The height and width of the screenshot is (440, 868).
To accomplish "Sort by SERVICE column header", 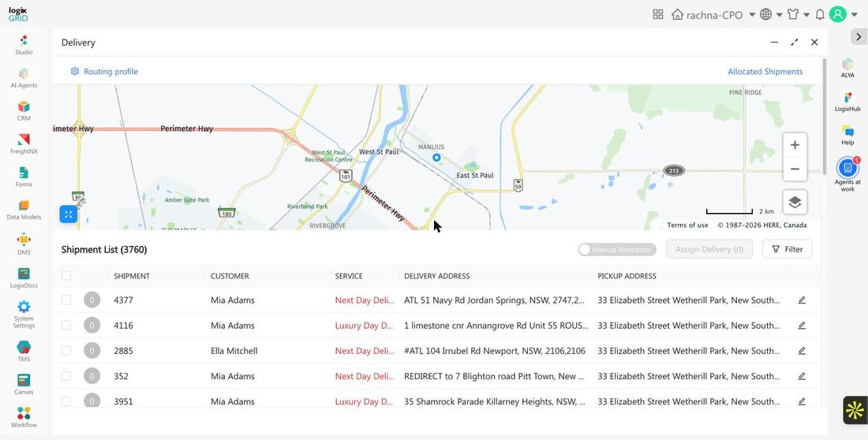I will pyautogui.click(x=349, y=276).
